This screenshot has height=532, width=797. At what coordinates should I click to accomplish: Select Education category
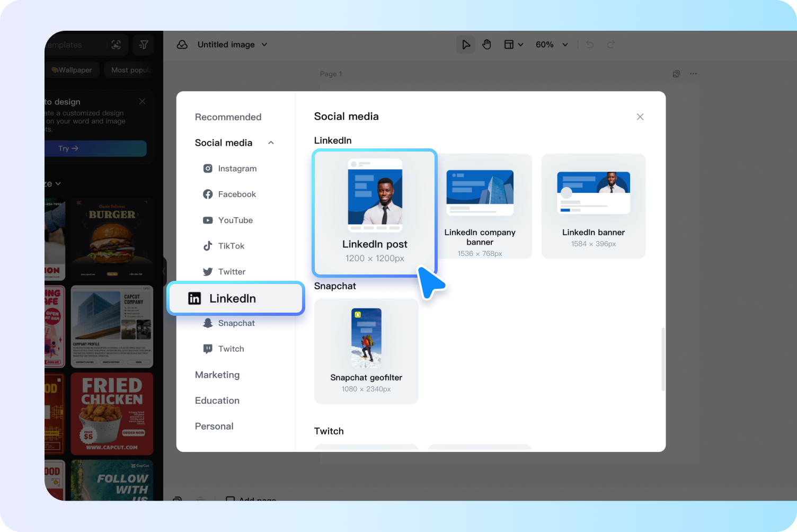pos(217,401)
